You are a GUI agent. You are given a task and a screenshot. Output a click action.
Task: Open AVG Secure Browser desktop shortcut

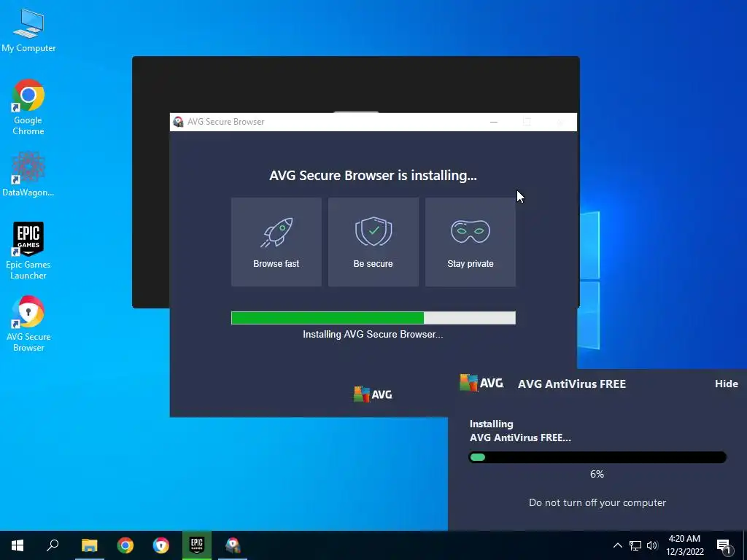[28, 324]
